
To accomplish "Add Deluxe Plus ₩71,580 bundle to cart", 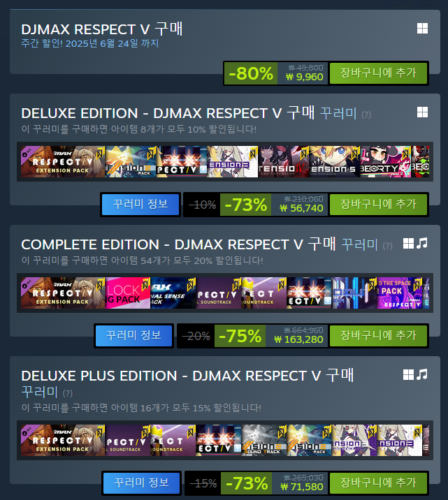I will pyautogui.click(x=378, y=483).
